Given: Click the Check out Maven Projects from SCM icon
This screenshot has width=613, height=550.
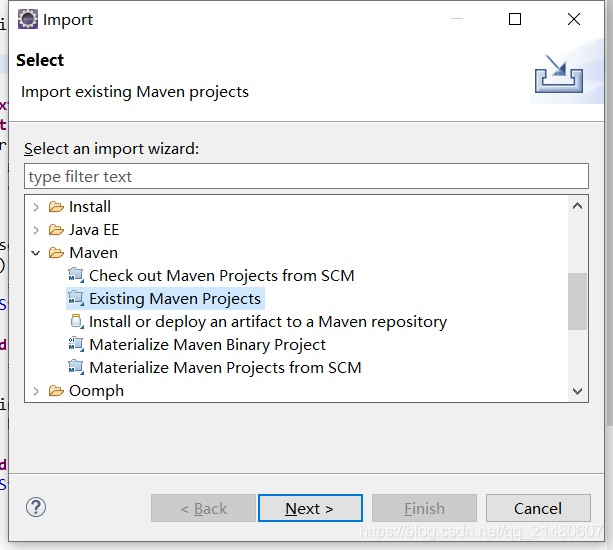Looking at the screenshot, I should click(76, 276).
